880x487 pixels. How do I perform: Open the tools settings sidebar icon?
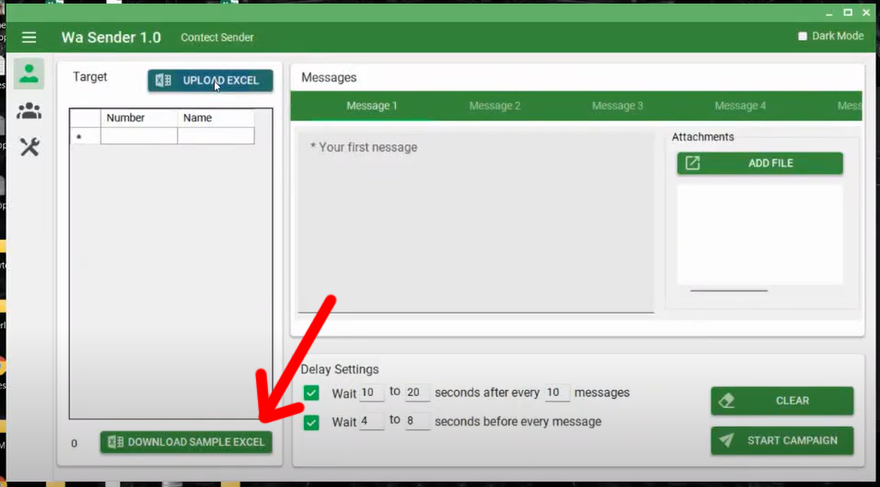coord(29,147)
